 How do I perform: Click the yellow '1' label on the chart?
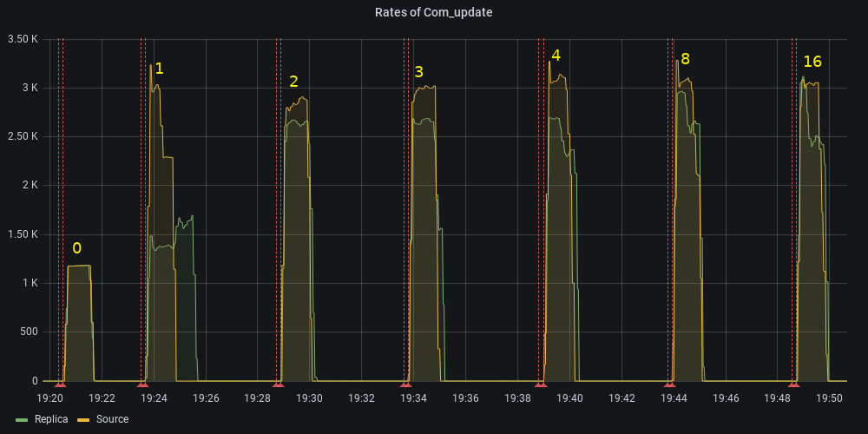[159, 68]
